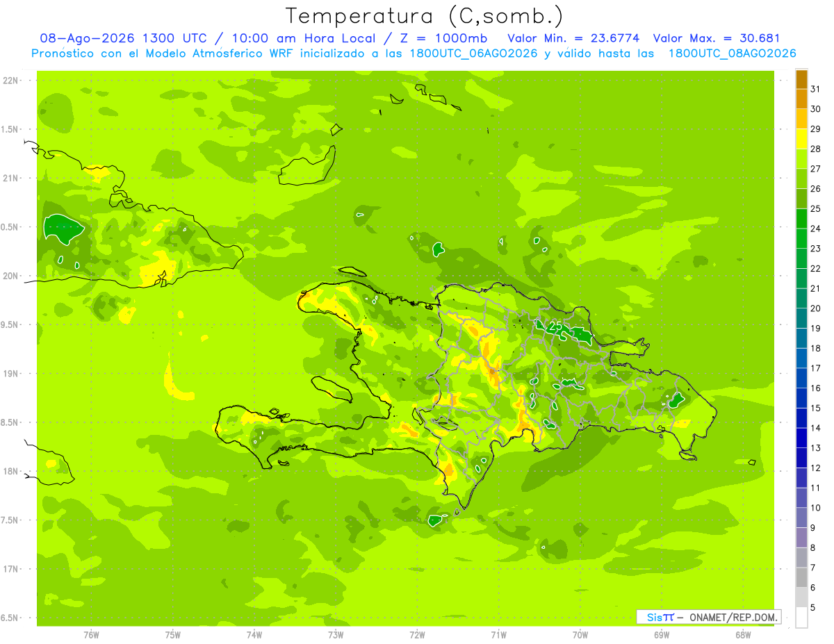Click the "17N" latitude axis label
Screen dimensions: 834x644
[x=11, y=569]
